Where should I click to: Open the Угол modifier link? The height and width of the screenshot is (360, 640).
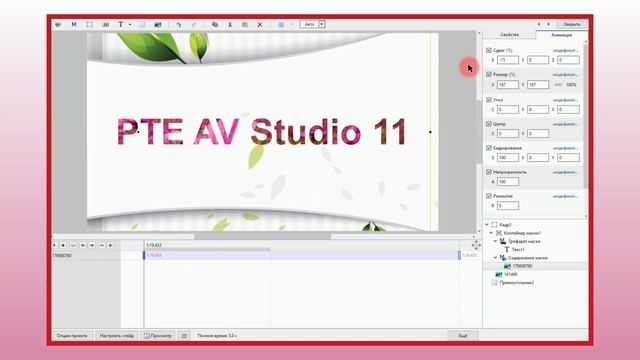click(565, 100)
